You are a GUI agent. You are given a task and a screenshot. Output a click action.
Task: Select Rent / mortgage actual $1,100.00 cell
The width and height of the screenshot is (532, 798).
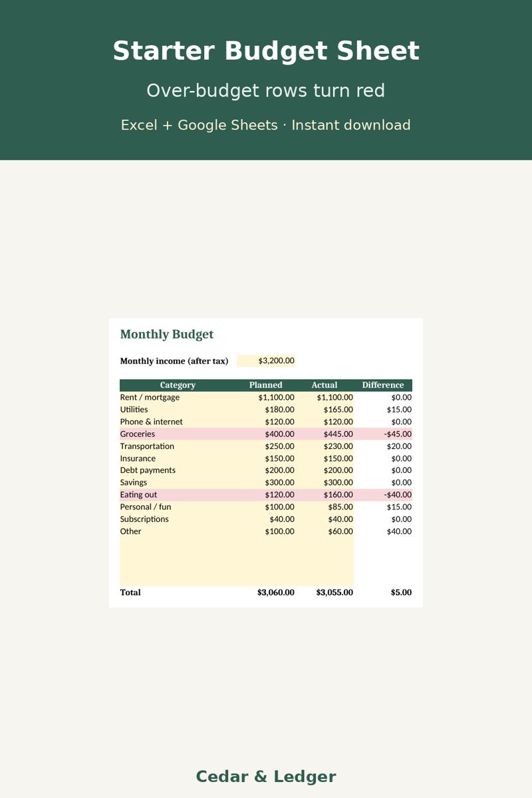[325, 398]
